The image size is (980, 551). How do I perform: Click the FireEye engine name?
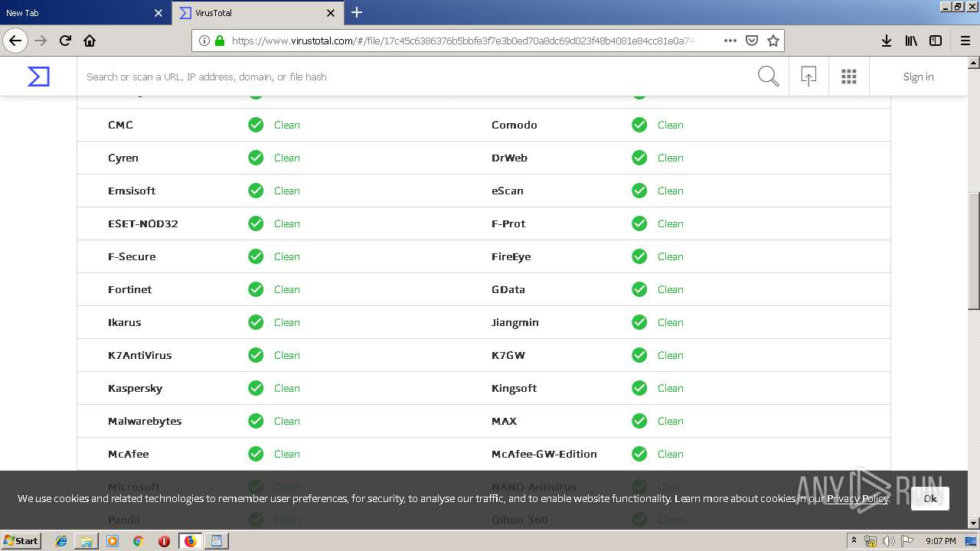[x=511, y=256]
